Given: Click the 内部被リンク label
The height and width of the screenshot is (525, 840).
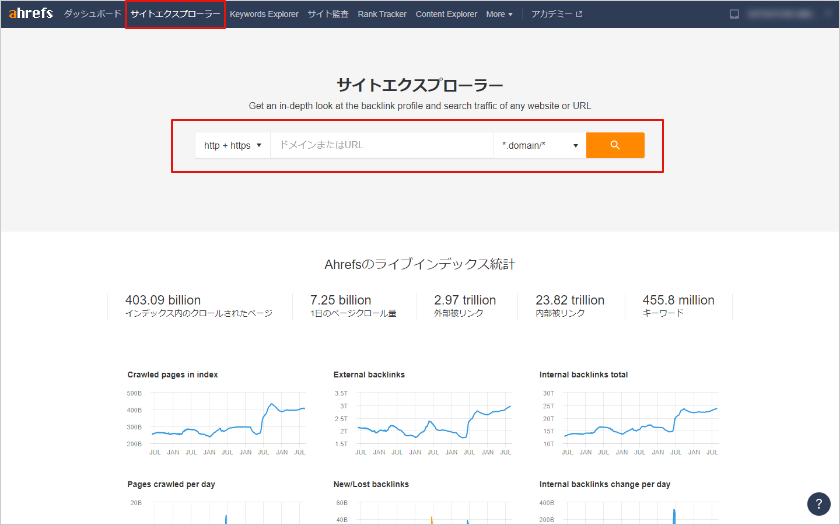Looking at the screenshot, I should (560, 313).
